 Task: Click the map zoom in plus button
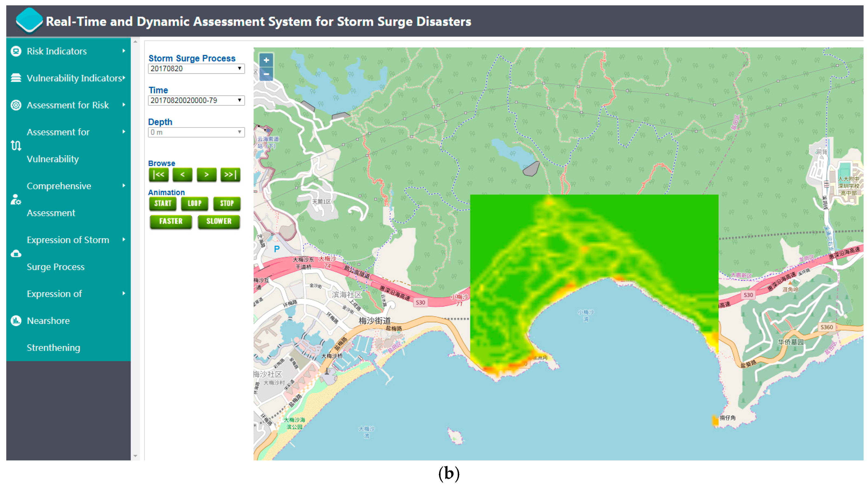click(266, 60)
